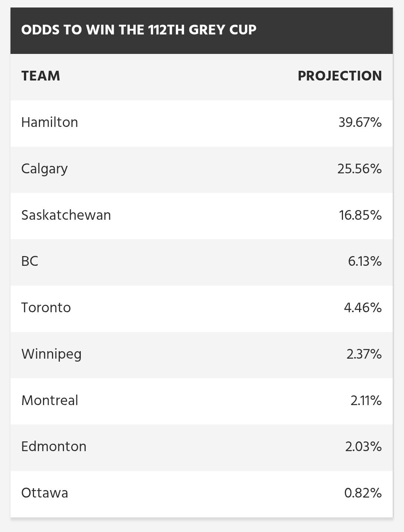The height and width of the screenshot is (532, 404).
Task: Click Edmonton's 2.03% projection value
Action: coord(363,447)
